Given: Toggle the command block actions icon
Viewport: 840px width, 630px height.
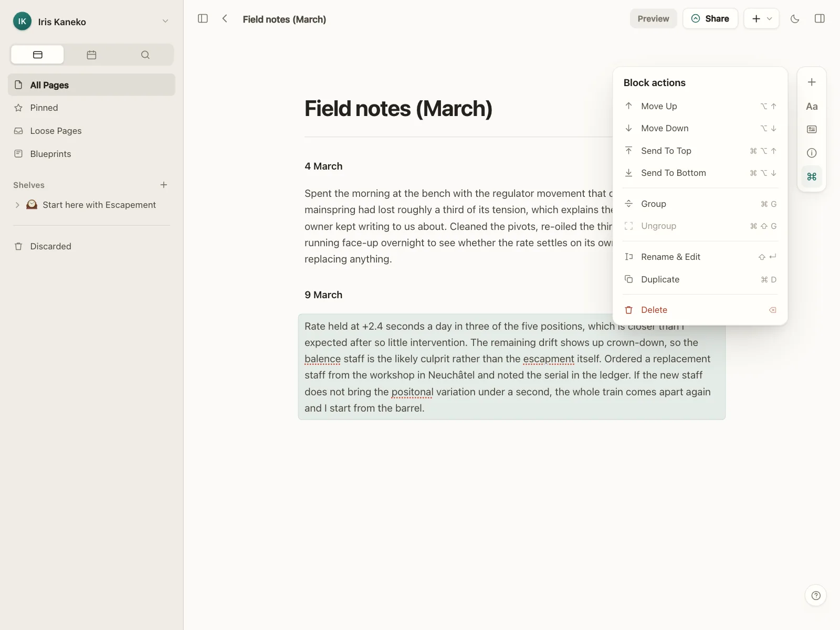Looking at the screenshot, I should [x=812, y=176].
